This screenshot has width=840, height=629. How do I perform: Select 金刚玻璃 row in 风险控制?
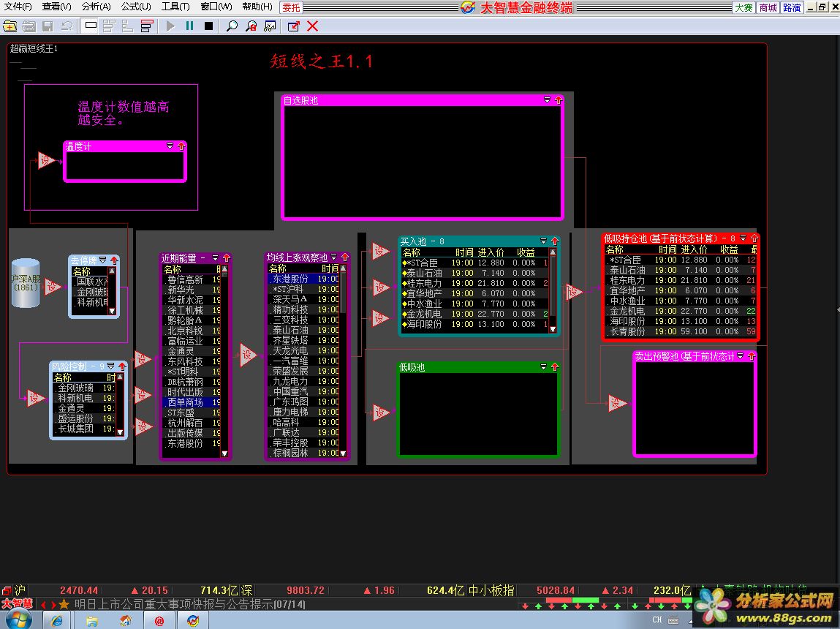(85, 388)
